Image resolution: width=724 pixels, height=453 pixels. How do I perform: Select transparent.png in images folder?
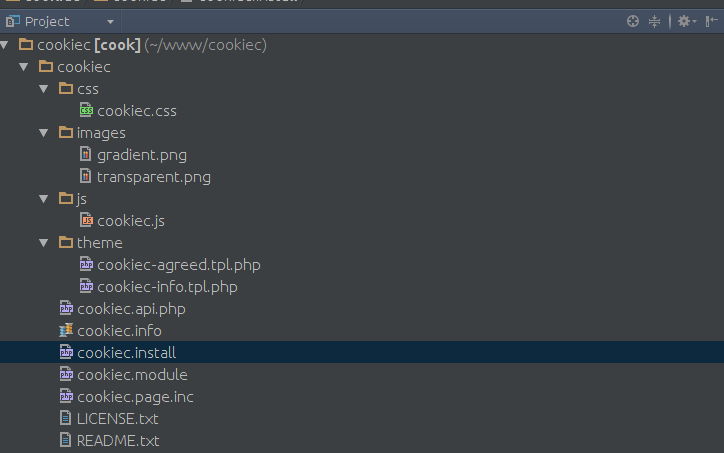(154, 177)
